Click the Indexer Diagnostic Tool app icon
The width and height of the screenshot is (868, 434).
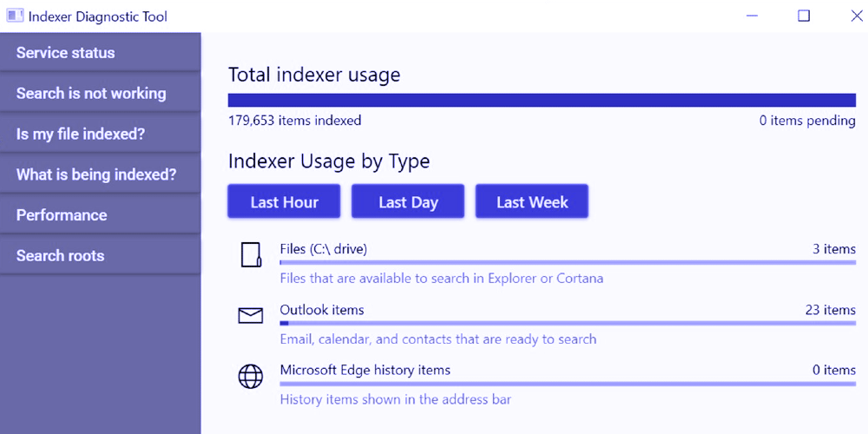(15, 16)
